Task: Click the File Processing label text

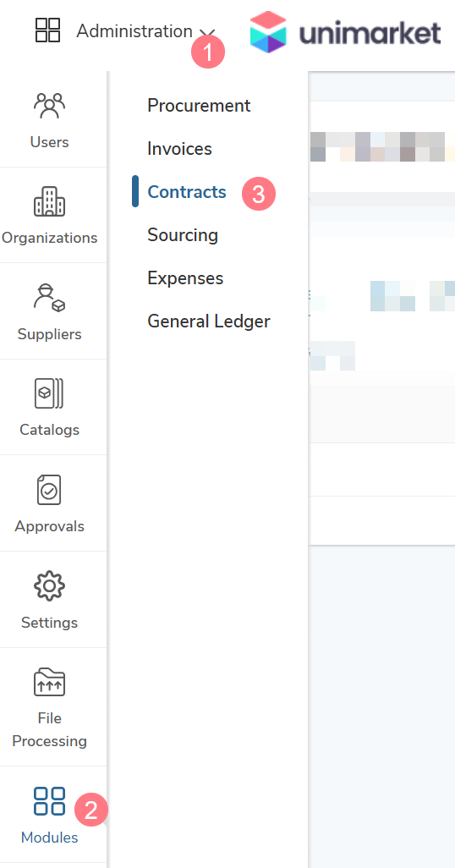Action: point(49,729)
